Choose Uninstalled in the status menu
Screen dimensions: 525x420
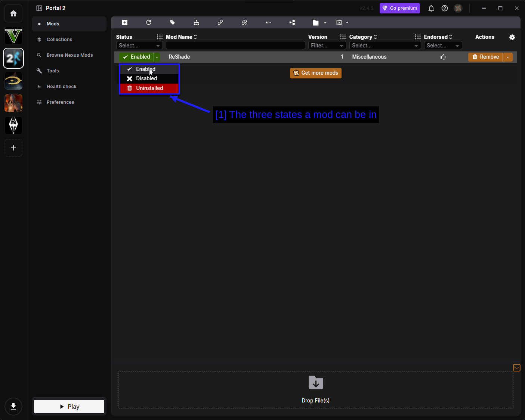click(x=149, y=88)
